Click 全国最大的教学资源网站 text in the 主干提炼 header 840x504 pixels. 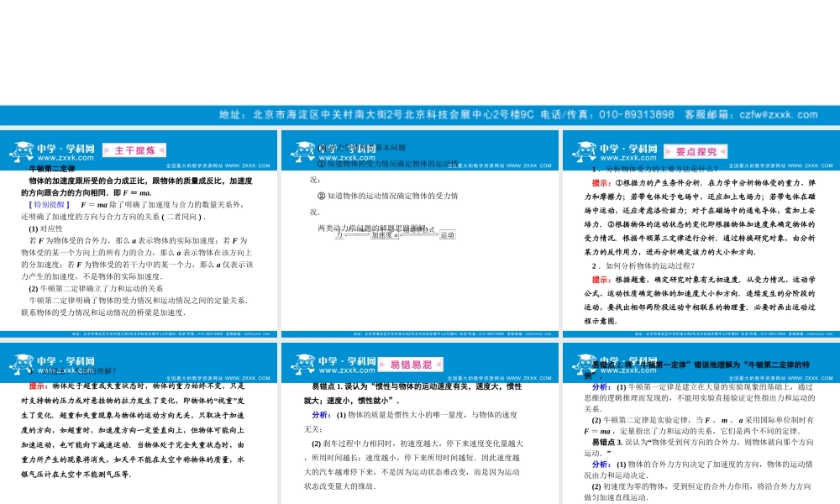218,166
